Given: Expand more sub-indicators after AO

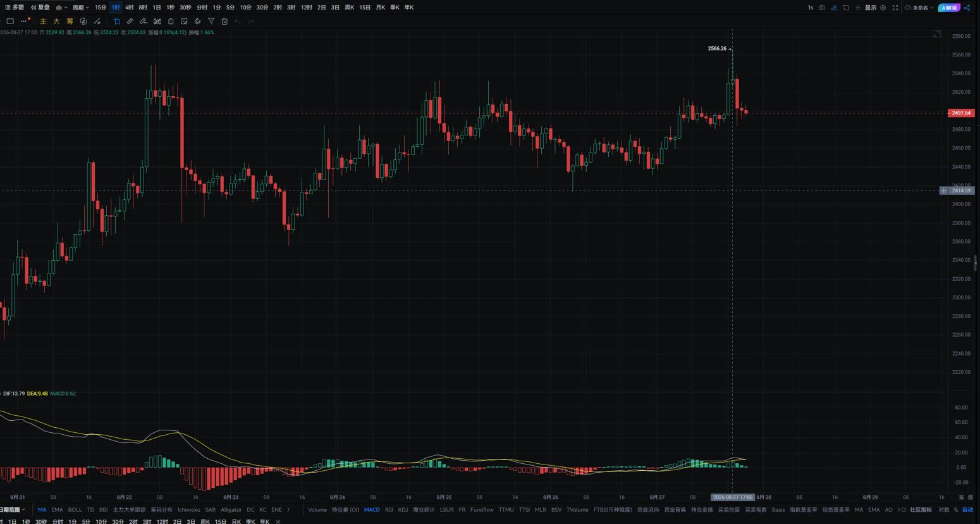Looking at the screenshot, I should 899,509.
